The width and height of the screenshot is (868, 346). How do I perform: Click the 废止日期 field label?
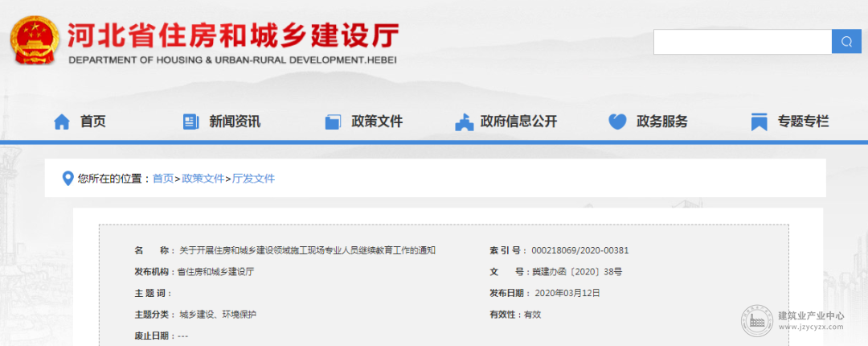coord(155,336)
